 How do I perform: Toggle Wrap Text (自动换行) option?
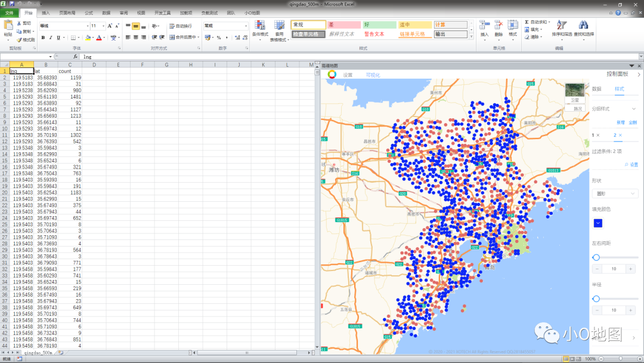coord(180,26)
